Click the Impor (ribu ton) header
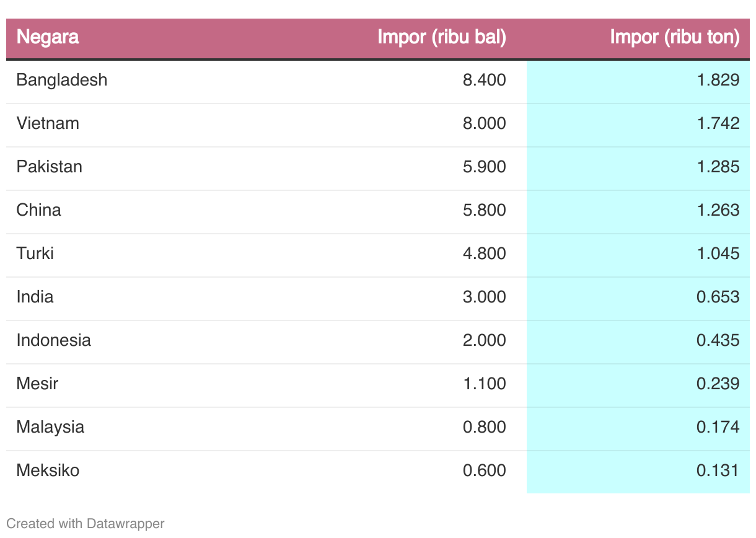Screen dimensions: 756x538 [674, 37]
